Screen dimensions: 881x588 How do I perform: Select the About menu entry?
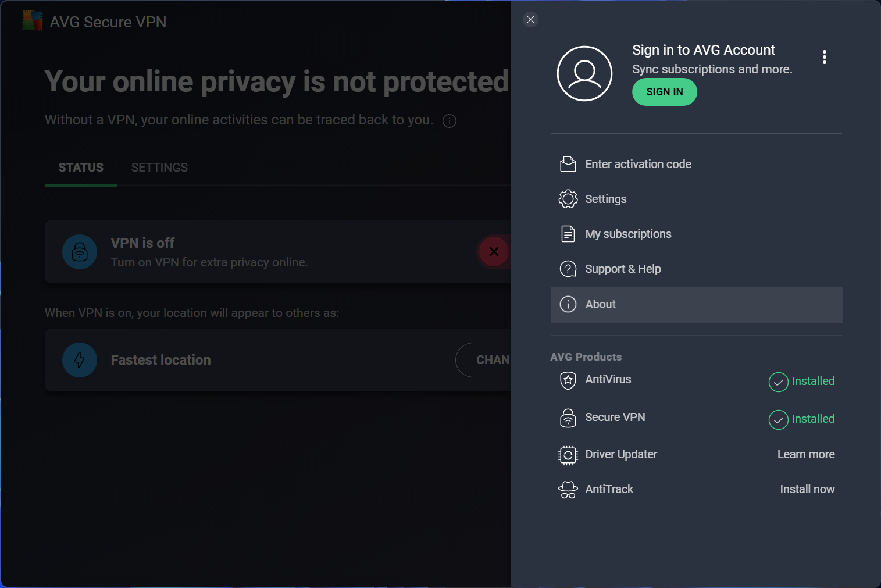coord(696,305)
